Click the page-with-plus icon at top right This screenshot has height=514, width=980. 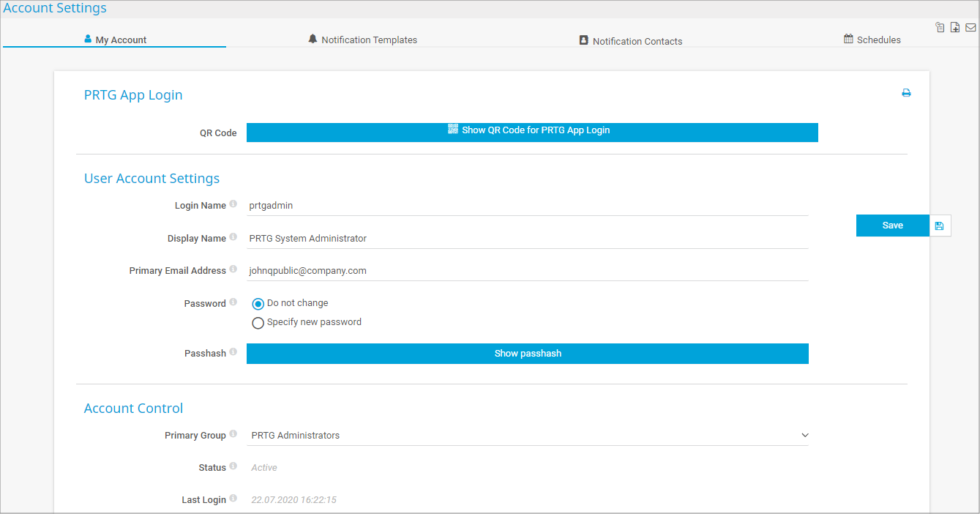click(955, 28)
